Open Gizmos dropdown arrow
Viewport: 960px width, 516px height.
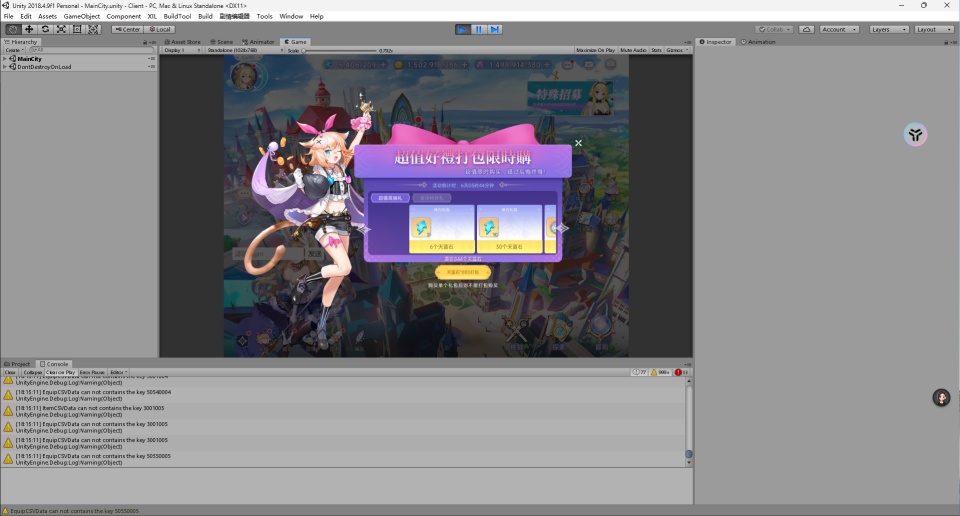(x=687, y=50)
